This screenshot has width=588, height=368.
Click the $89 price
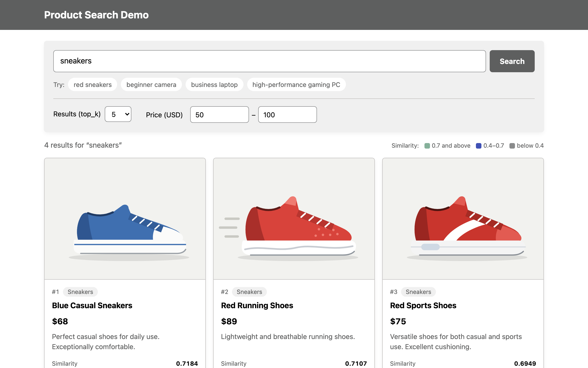(x=229, y=321)
